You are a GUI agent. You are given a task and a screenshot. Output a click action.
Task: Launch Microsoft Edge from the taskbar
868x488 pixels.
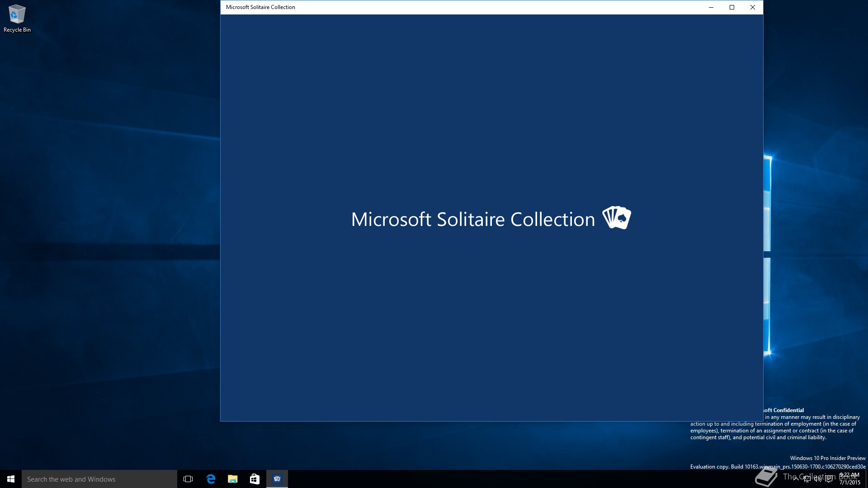[x=210, y=479]
